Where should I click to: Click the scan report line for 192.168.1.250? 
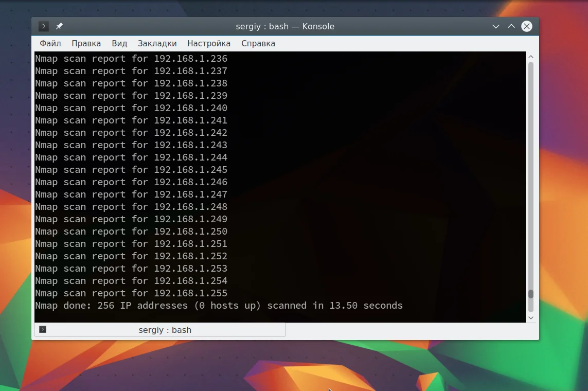(131, 232)
